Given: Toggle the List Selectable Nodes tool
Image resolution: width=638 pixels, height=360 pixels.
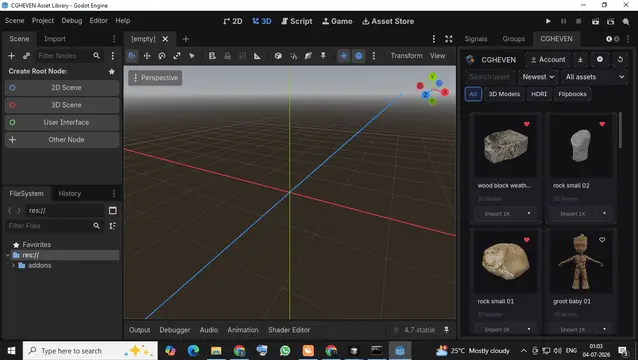Looking at the screenshot, I should [x=212, y=56].
